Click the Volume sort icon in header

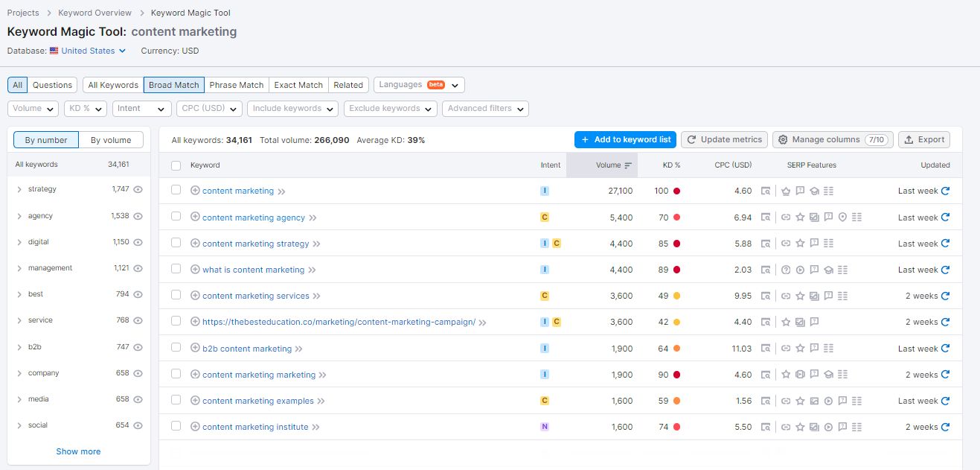(x=628, y=165)
